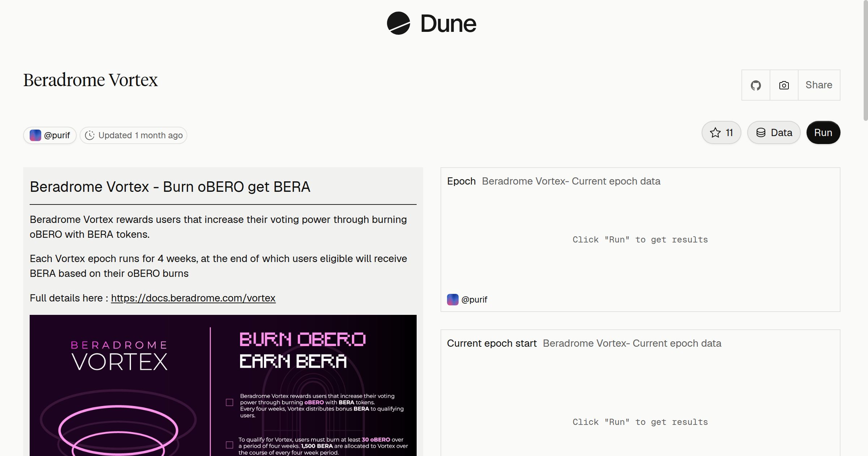Click Epoch panel's 'Click "Run" to get results' text
The width and height of the screenshot is (868, 456).
[640, 240]
